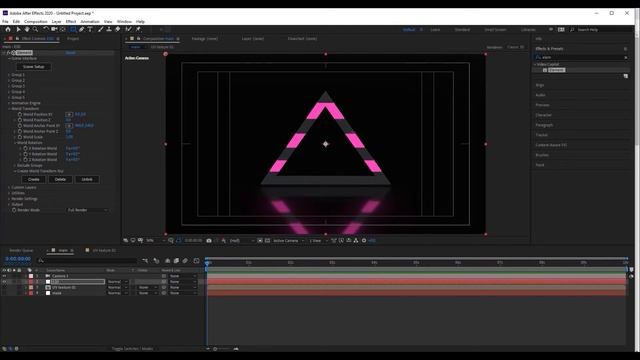
Task: Click the viewer magnifier icon next to zoom percent
Action: click(x=171, y=241)
